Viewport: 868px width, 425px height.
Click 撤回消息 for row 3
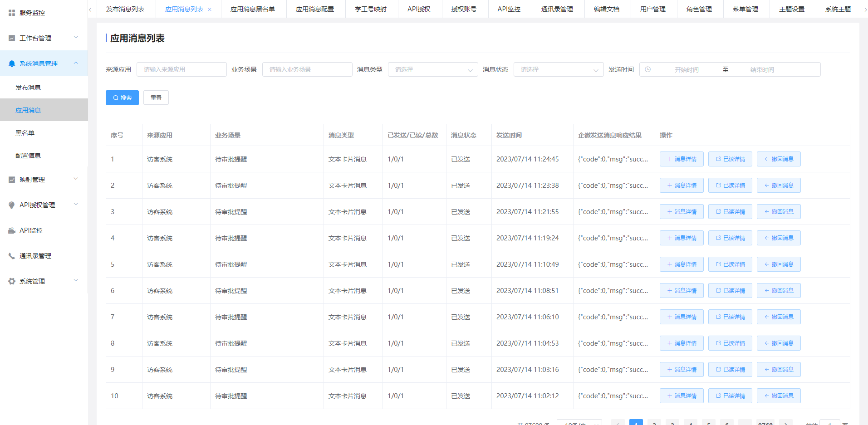(779, 212)
